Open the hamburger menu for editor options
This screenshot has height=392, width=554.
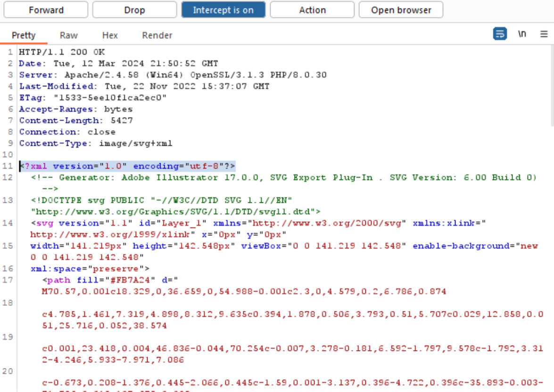pyautogui.click(x=544, y=34)
